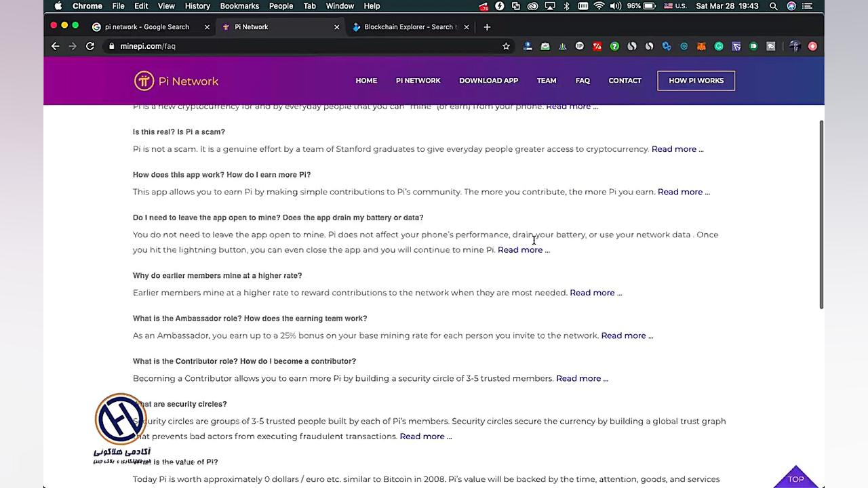Image resolution: width=868 pixels, height=488 pixels.
Task: Open the Creative Cloud menu bar icon
Action: coord(532,6)
